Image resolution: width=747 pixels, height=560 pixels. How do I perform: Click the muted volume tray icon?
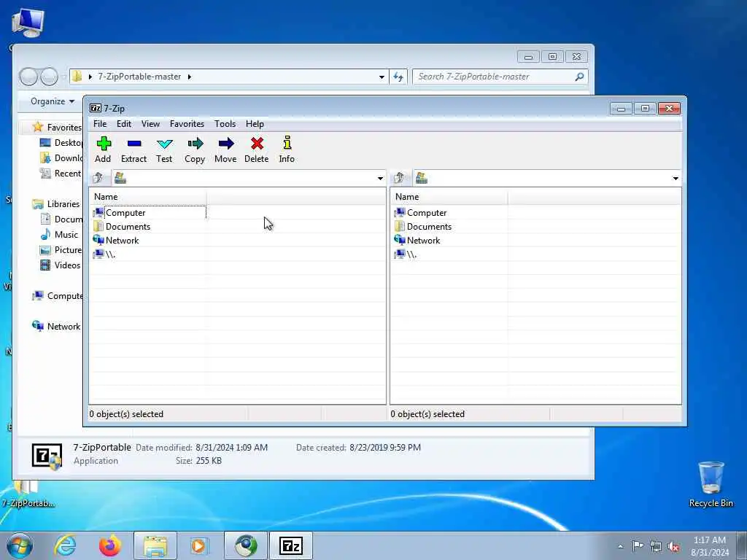(673, 546)
